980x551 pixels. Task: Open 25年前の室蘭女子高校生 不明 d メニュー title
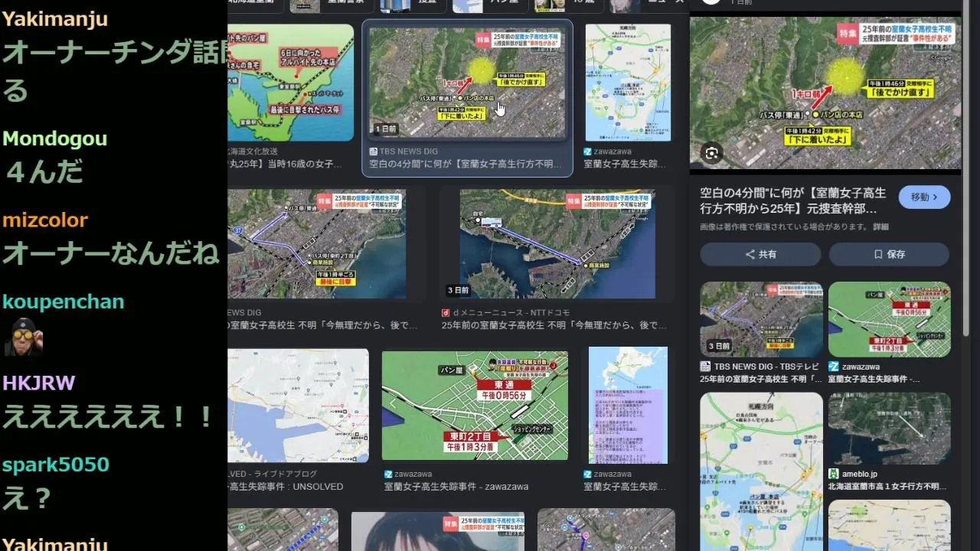tap(554, 325)
